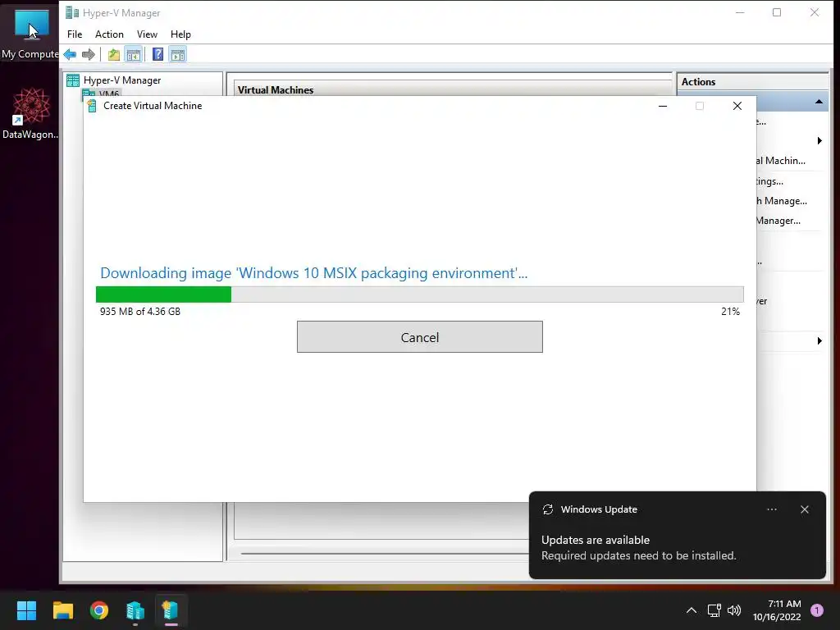The height and width of the screenshot is (630, 840).
Task: Click the '935 MB of 4.36 GB' status text
Action: 139,311
